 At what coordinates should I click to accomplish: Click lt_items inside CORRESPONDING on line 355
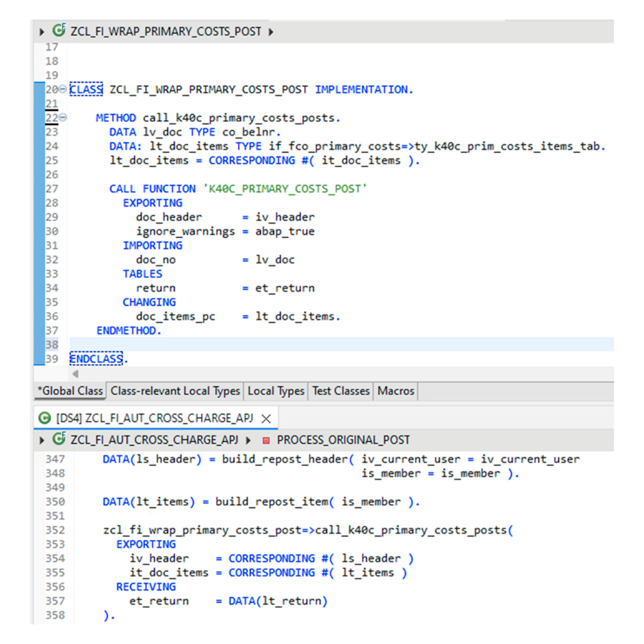[368, 573]
